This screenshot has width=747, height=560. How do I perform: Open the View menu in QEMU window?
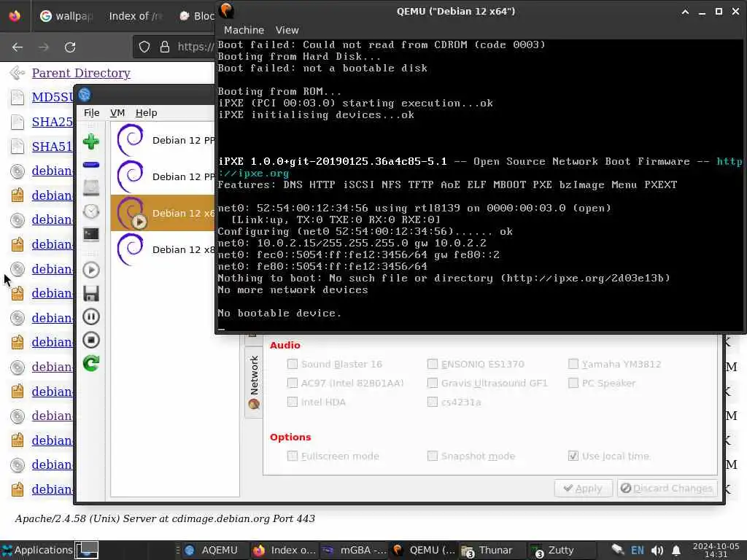pyautogui.click(x=287, y=30)
